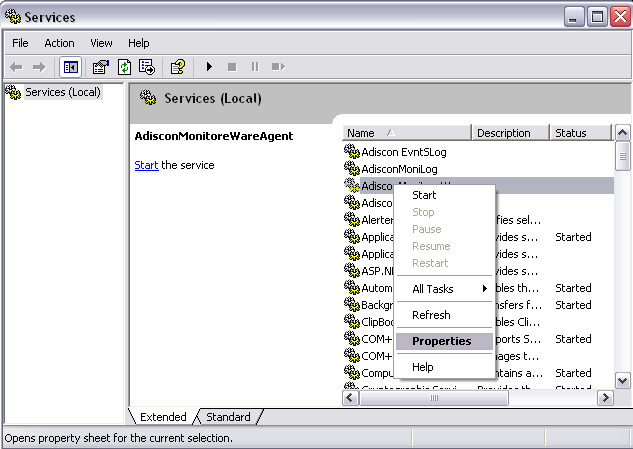
Task: Click 'bles Cli…' description cell
Action: coord(518,322)
